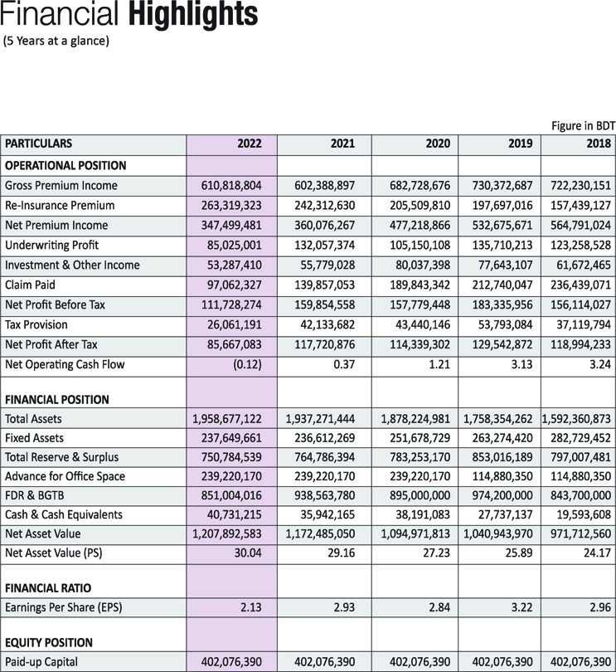Click the 'Total Assets' row label

(33, 419)
